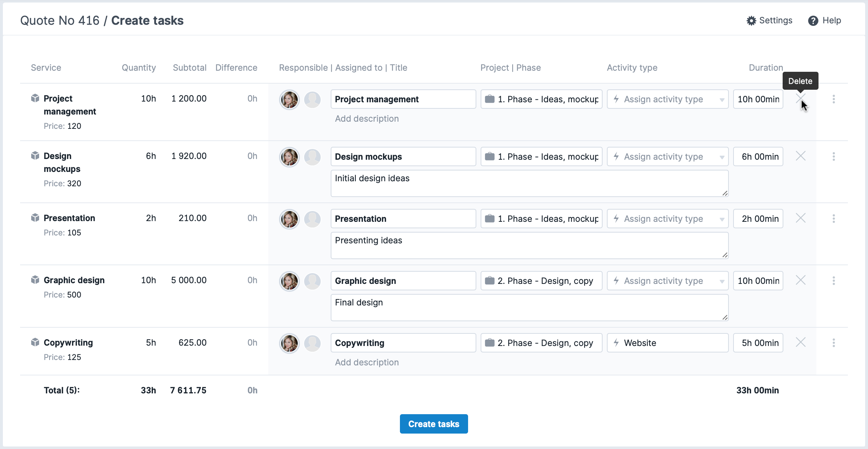Viewport: 868px width, 449px height.
Task: Click the 33h 00min total duration
Action: pos(758,390)
